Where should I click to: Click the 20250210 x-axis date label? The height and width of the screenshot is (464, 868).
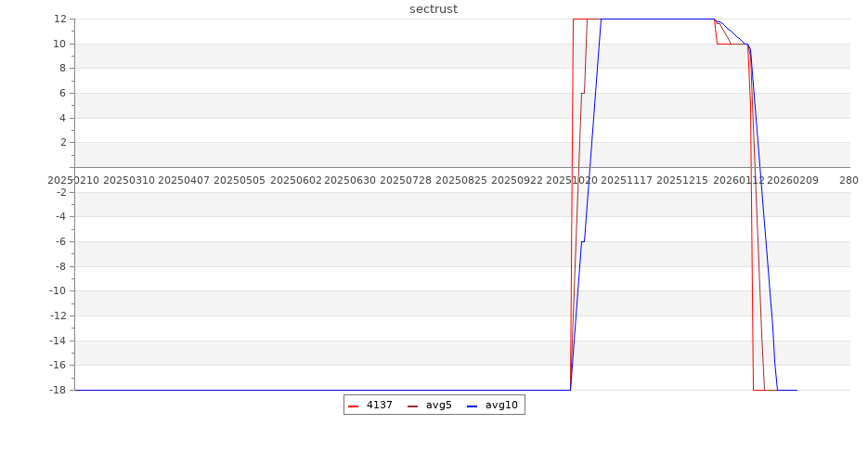click(x=72, y=180)
